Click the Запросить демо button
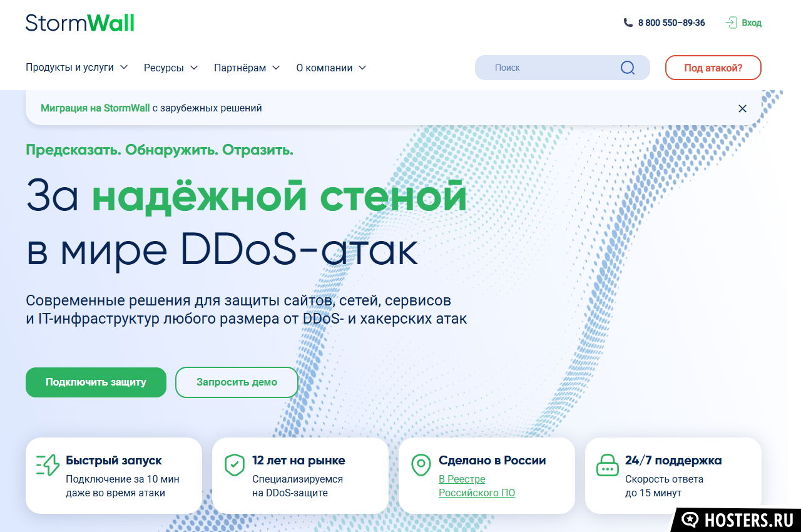 [x=237, y=382]
